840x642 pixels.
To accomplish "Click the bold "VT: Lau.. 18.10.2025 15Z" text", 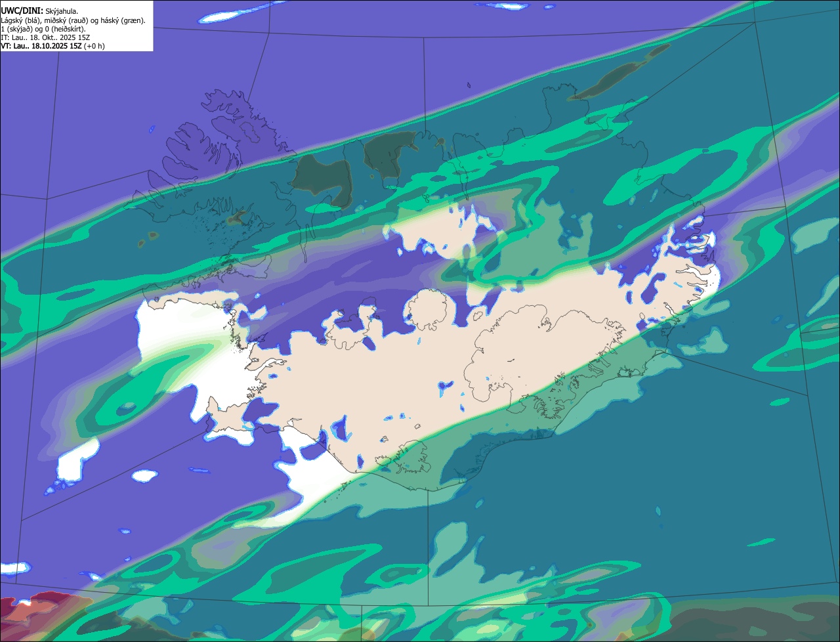I will 41,46.
